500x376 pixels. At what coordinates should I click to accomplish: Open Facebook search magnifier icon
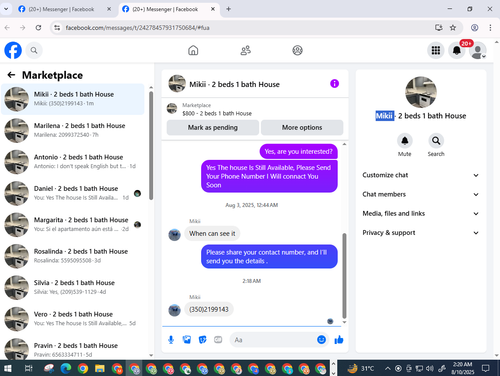point(34,50)
